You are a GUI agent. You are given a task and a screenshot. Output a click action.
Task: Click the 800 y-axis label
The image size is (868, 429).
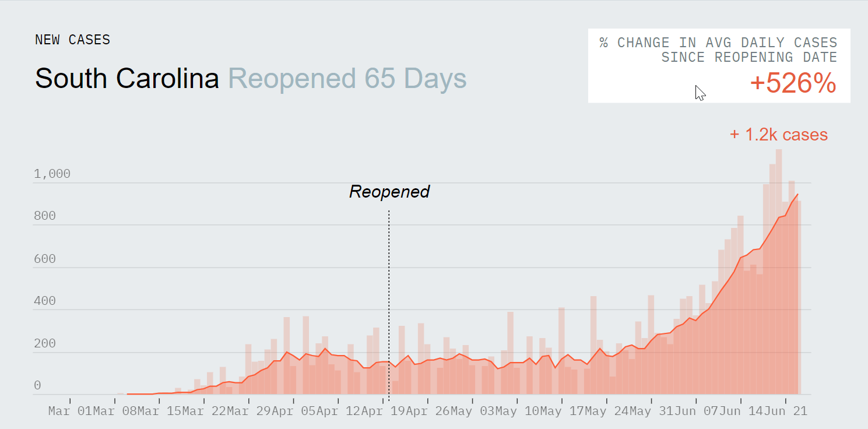click(44, 216)
